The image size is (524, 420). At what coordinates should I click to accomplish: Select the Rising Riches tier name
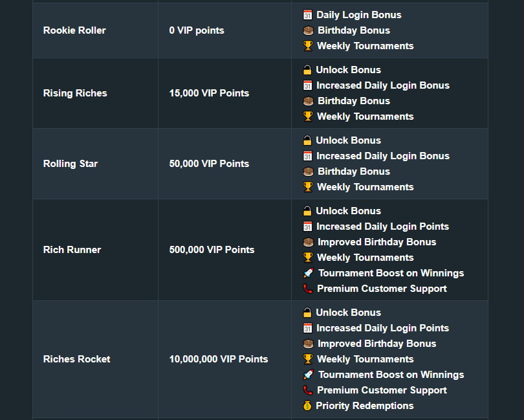(75, 93)
